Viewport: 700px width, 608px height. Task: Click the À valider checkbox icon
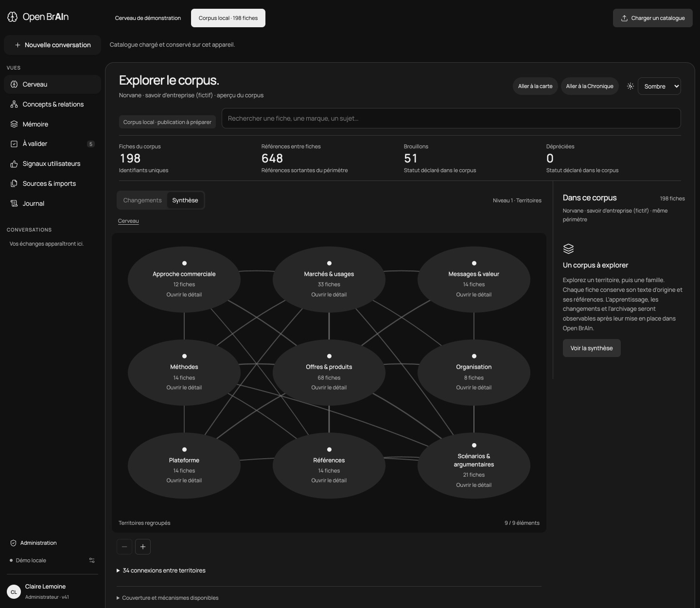coord(14,144)
